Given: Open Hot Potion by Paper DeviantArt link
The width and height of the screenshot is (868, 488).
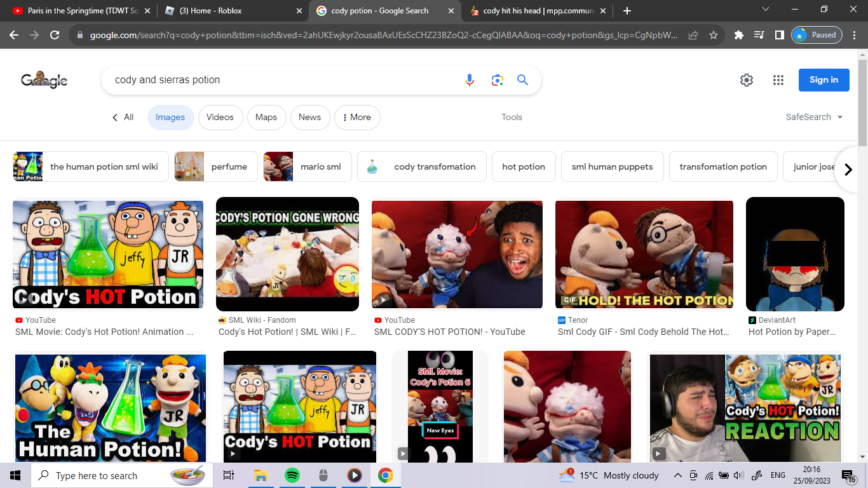Looking at the screenshot, I should point(792,332).
